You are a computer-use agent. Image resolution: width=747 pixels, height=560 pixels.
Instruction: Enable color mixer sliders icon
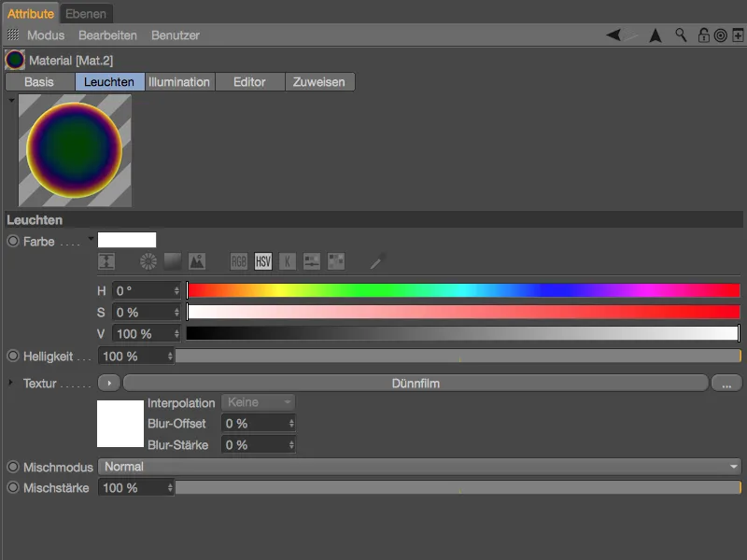(312, 261)
